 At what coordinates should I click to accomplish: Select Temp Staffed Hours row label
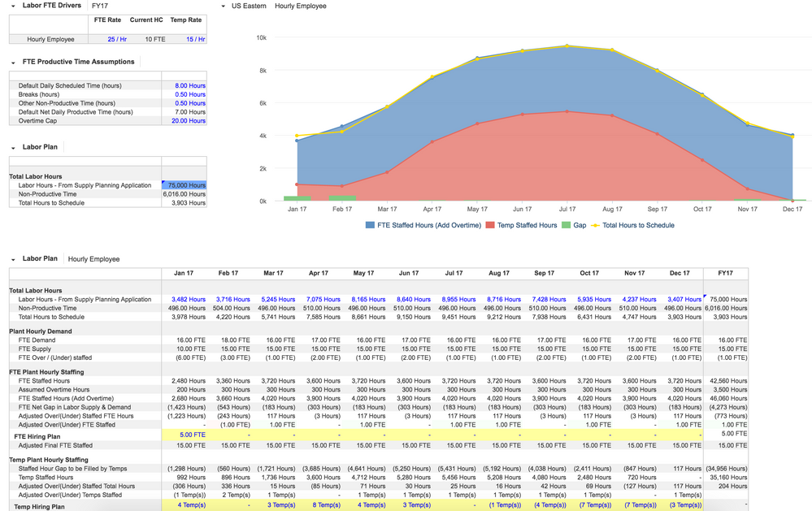click(x=46, y=478)
